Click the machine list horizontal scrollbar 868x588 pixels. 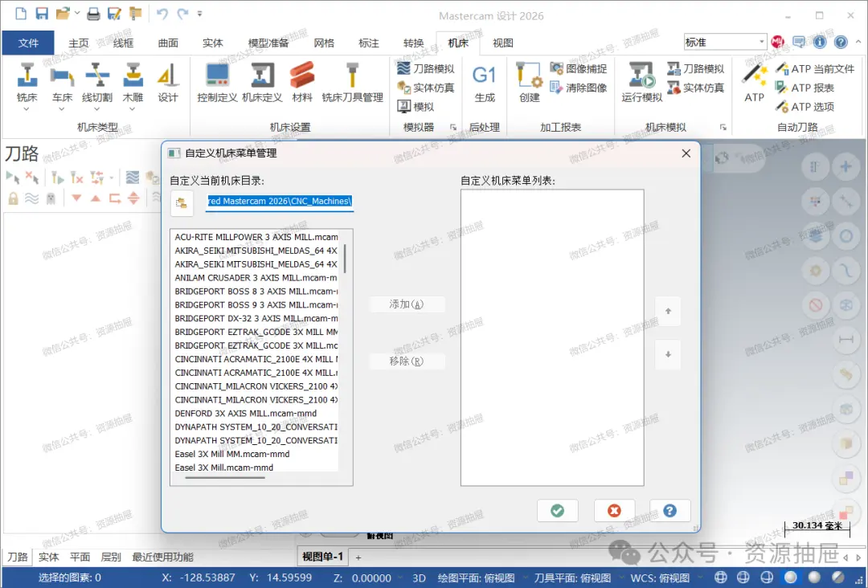(x=225, y=477)
